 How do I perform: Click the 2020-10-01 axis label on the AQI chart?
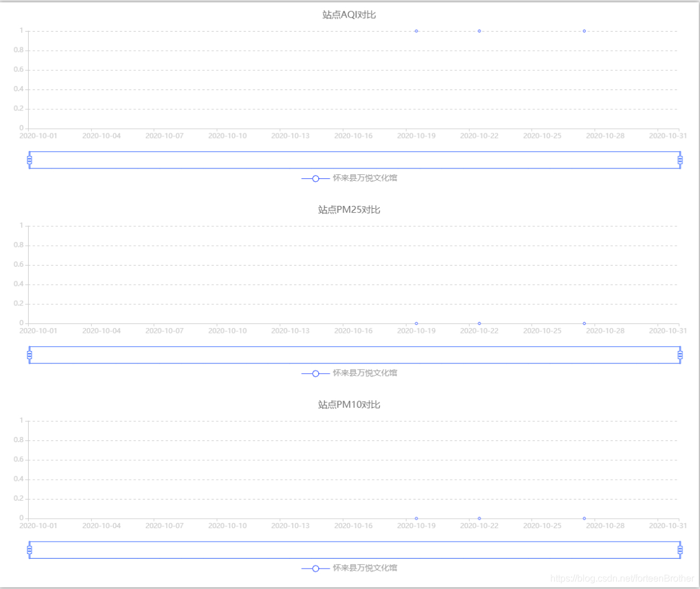(39, 135)
